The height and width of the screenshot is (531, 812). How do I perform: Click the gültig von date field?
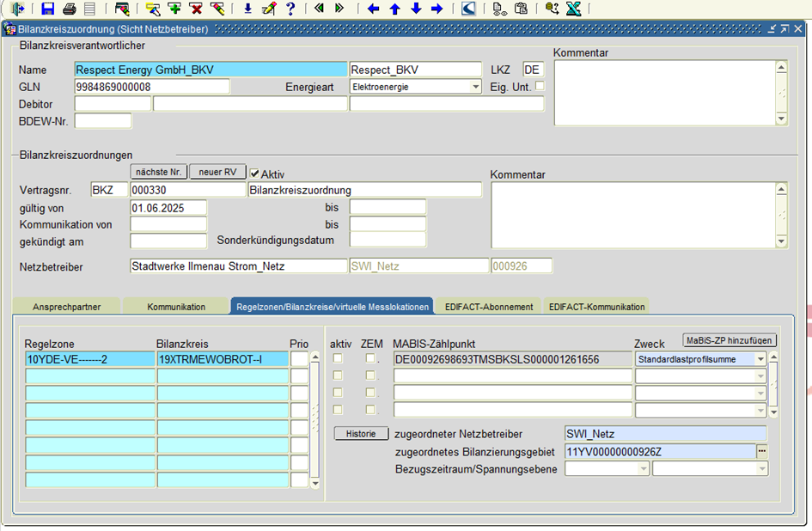tap(168, 208)
